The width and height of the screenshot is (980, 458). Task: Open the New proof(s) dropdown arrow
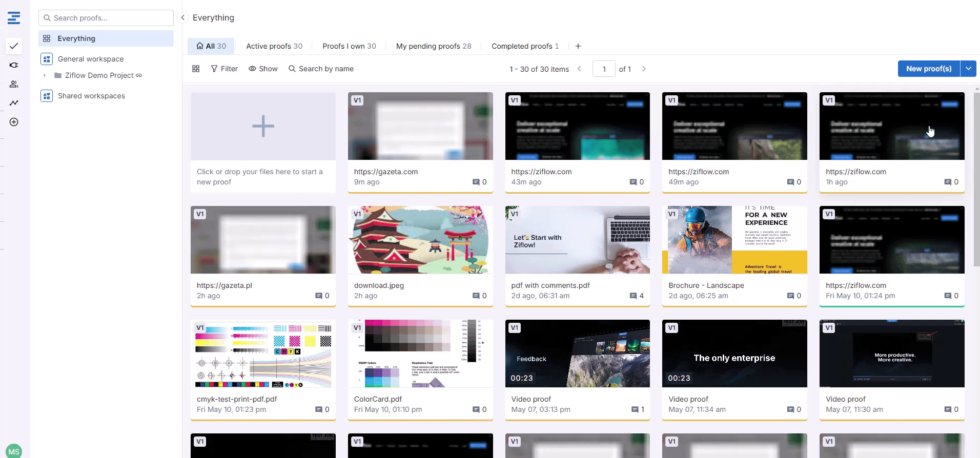968,69
